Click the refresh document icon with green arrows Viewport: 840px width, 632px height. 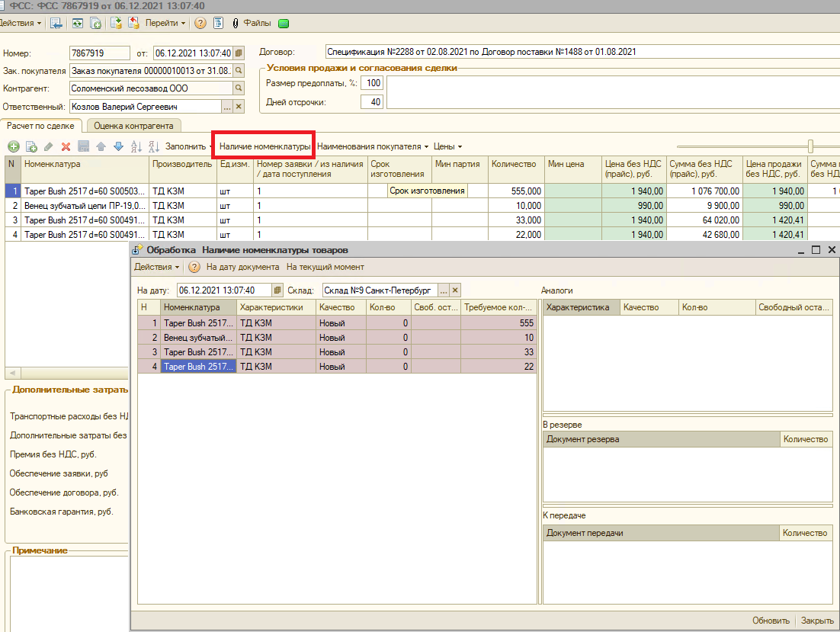pos(78,23)
